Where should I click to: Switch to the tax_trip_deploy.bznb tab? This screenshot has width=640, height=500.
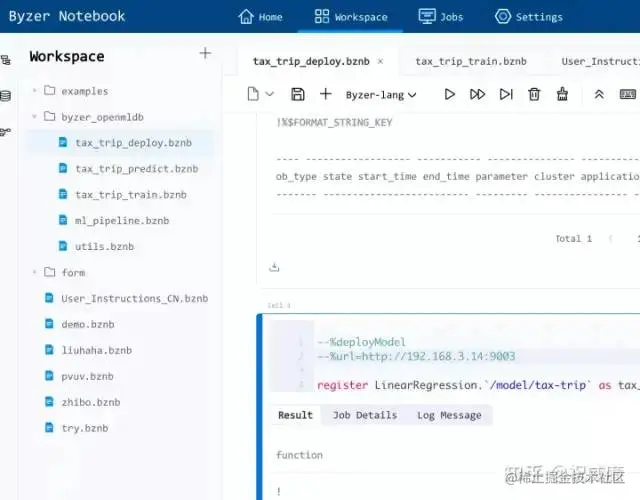click(x=311, y=61)
